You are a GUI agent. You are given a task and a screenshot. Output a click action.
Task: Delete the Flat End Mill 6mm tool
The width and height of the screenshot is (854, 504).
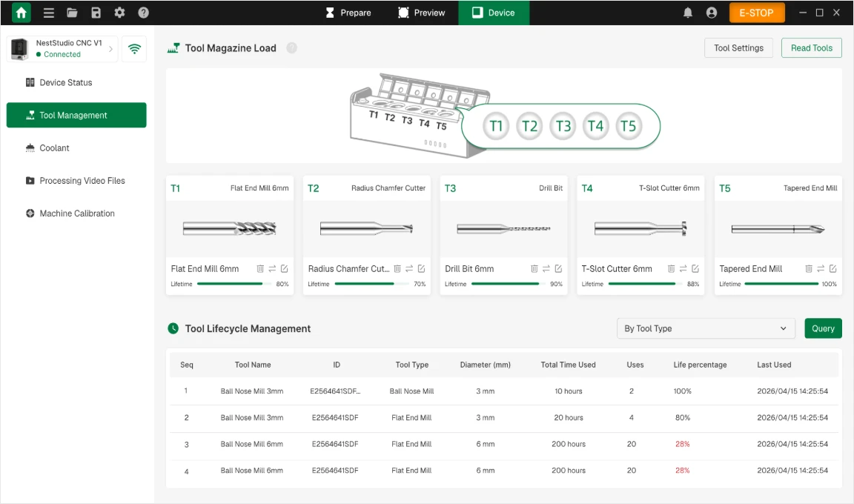(260, 269)
